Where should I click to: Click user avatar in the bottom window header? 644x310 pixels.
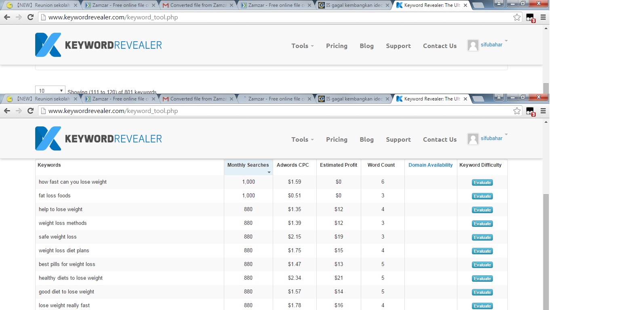(473, 139)
